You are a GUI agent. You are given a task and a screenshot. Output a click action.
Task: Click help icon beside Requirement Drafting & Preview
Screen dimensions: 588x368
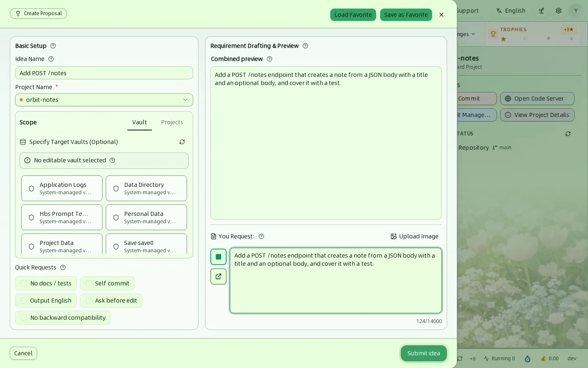[x=305, y=46]
